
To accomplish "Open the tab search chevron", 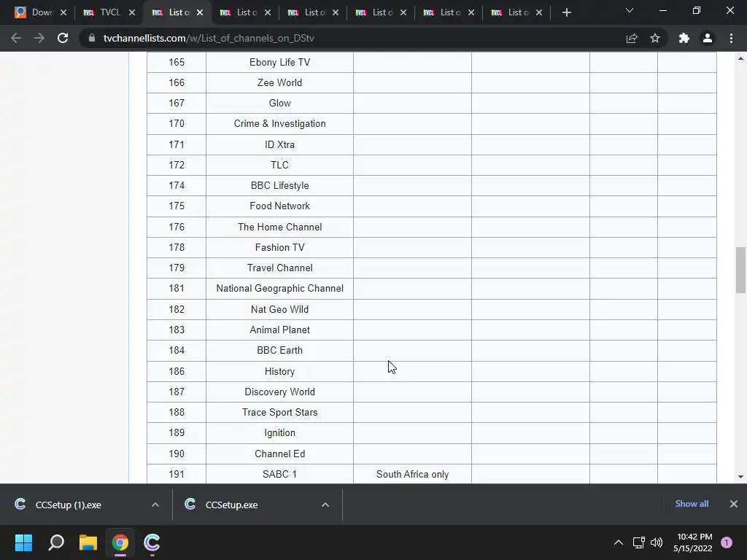I will [x=630, y=10].
